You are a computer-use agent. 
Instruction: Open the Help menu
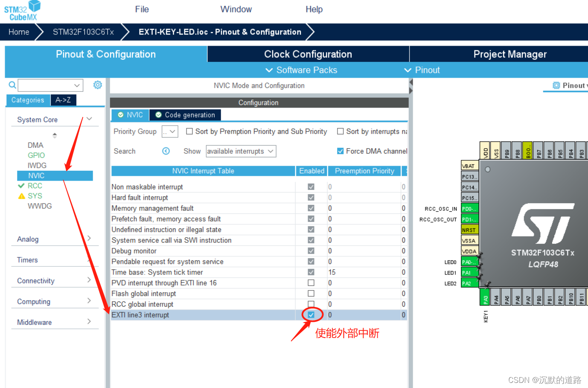tap(314, 9)
